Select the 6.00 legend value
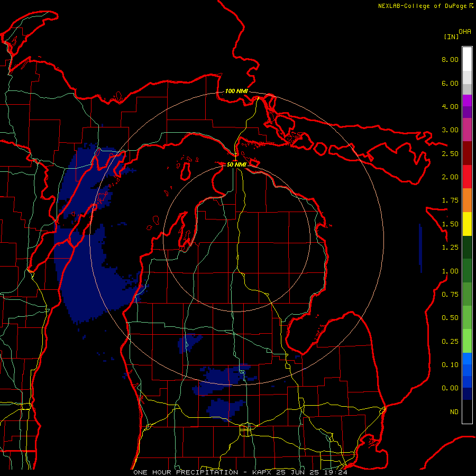 click(450, 83)
